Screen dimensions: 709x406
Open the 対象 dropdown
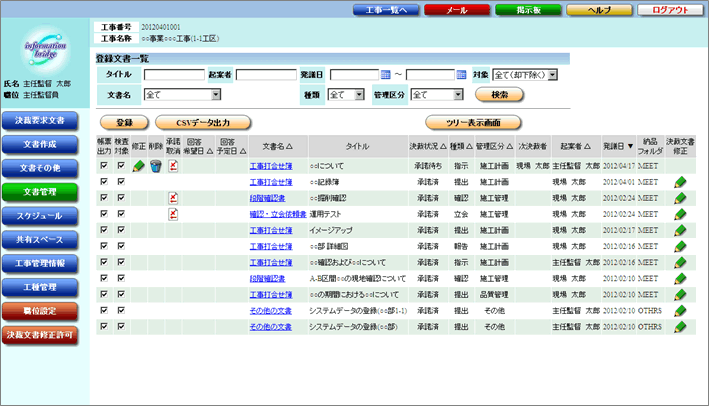(525, 75)
